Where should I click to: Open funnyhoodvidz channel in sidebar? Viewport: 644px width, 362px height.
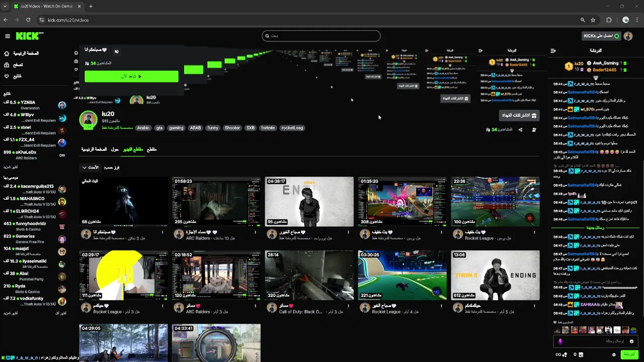click(35, 226)
